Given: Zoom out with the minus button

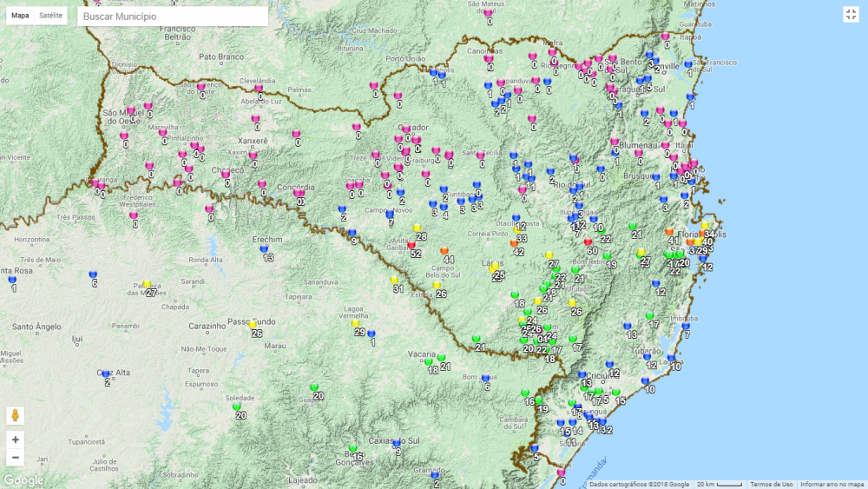Looking at the screenshot, I should coord(15,457).
